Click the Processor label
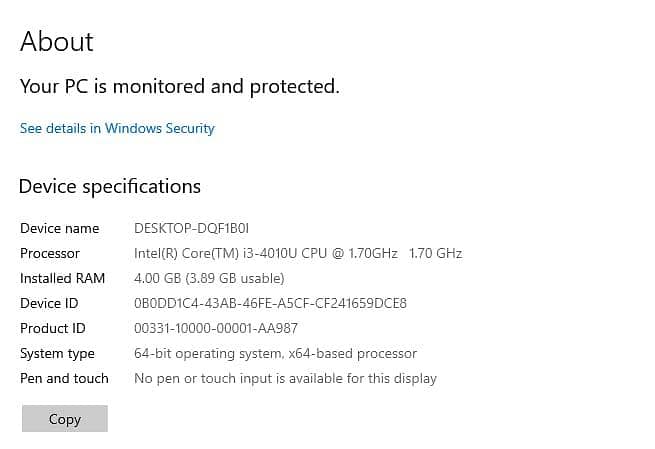The height and width of the screenshot is (449, 655). click(x=50, y=254)
